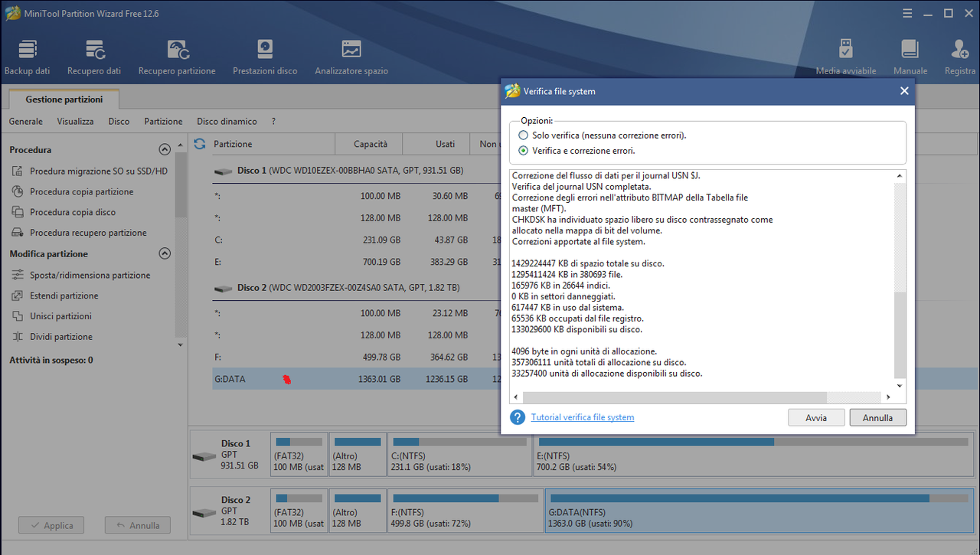Open Prestazioni disco benchmark
The image size is (980, 555).
(x=265, y=57)
